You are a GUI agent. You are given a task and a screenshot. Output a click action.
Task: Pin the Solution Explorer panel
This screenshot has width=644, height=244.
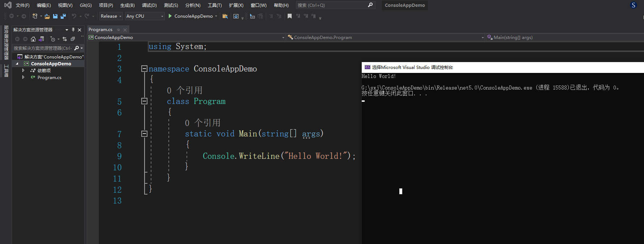click(x=73, y=30)
